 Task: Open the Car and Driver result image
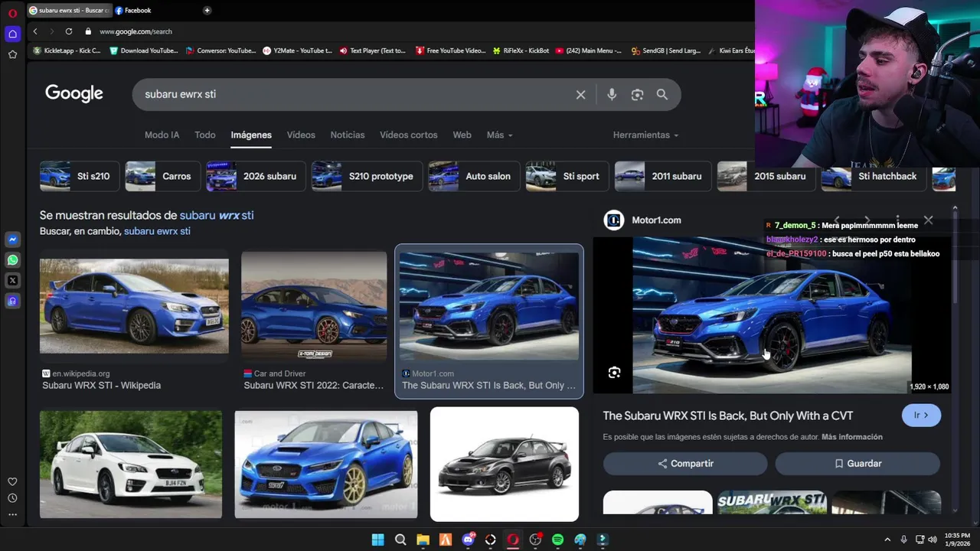314,306
